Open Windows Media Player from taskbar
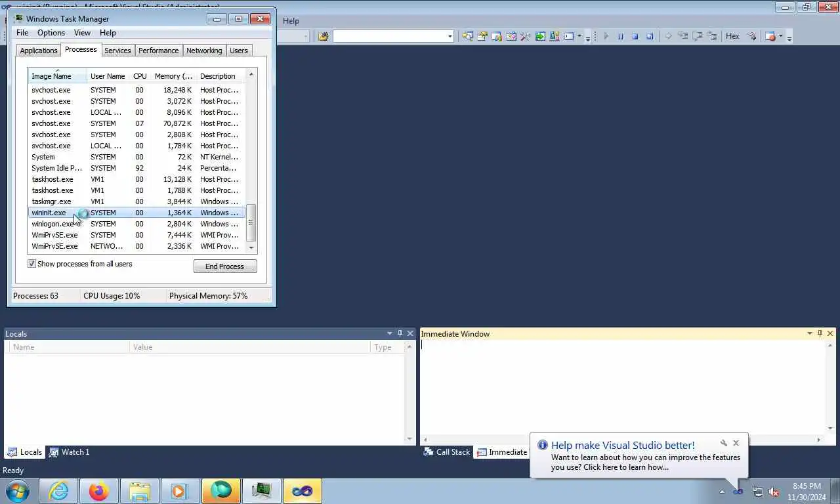840x504 pixels. [x=180, y=491]
